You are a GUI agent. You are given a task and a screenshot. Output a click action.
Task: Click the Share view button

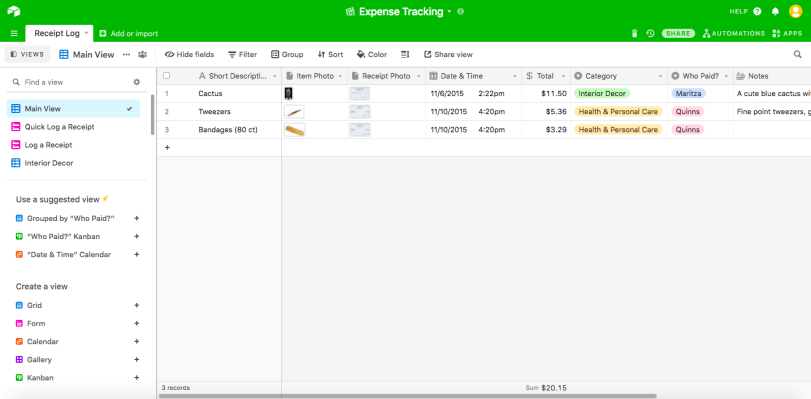click(448, 54)
